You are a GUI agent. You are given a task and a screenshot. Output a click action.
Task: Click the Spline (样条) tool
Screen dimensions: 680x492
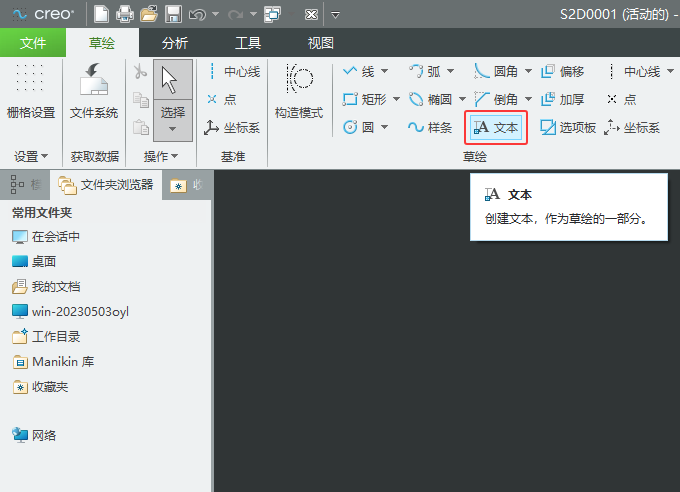tap(430, 128)
